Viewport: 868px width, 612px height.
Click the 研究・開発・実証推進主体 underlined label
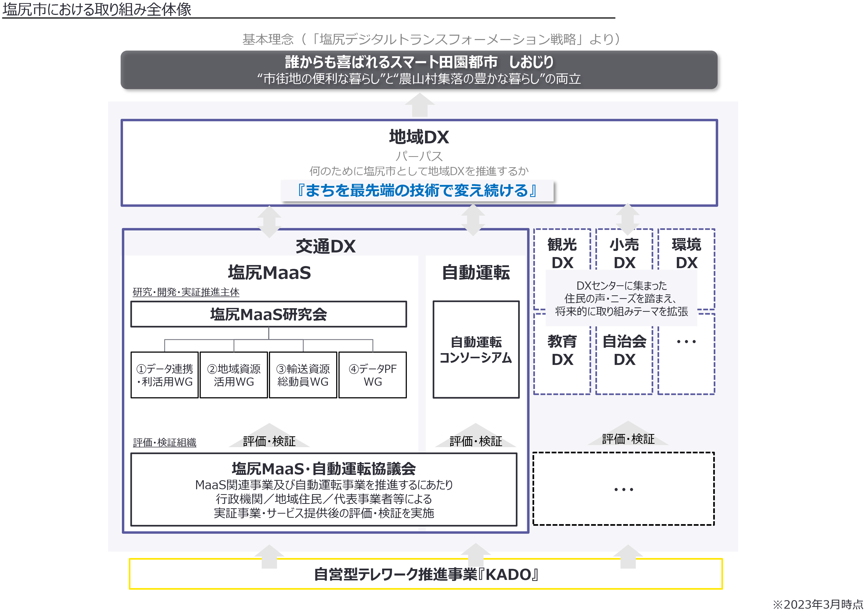tap(186, 292)
